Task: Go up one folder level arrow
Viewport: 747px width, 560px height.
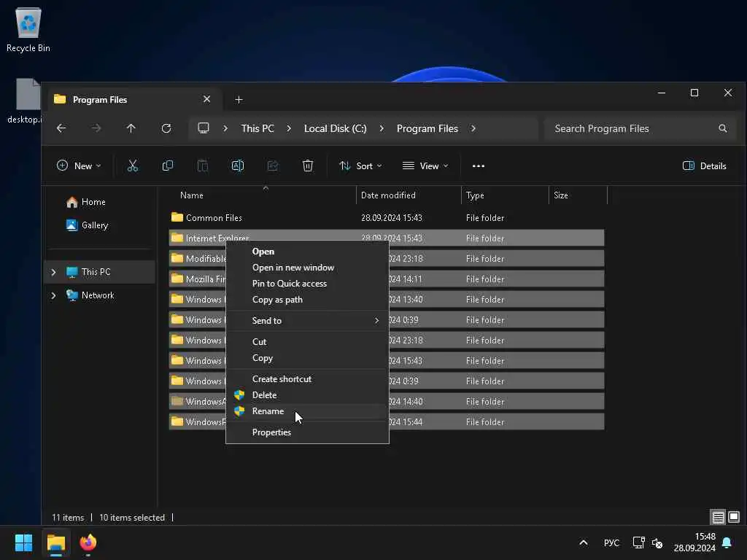Action: 131,128
